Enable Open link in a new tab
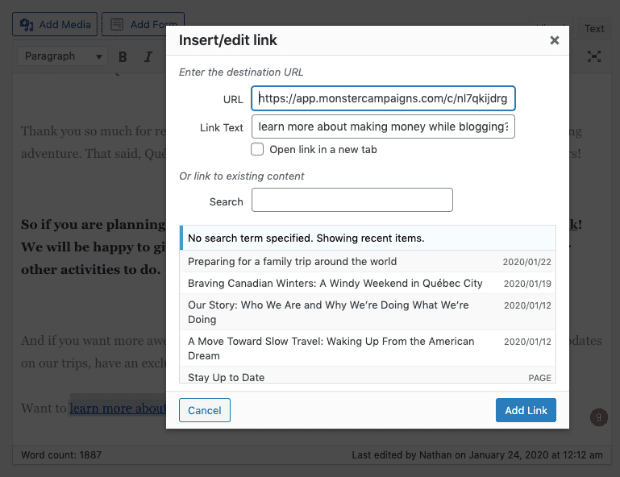Screen dimensions: 620x477 pyautogui.click(x=257, y=150)
